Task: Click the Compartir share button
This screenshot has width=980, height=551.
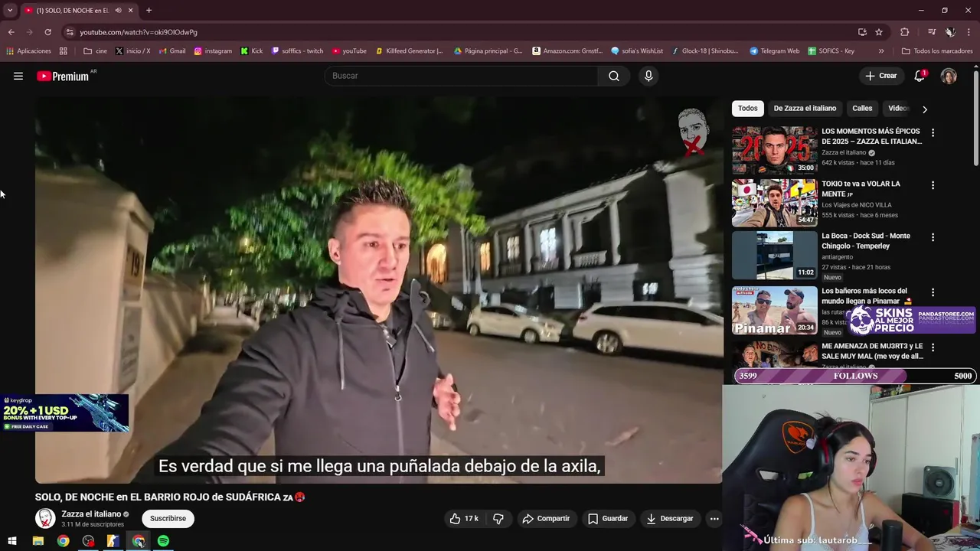Action: pos(546,518)
